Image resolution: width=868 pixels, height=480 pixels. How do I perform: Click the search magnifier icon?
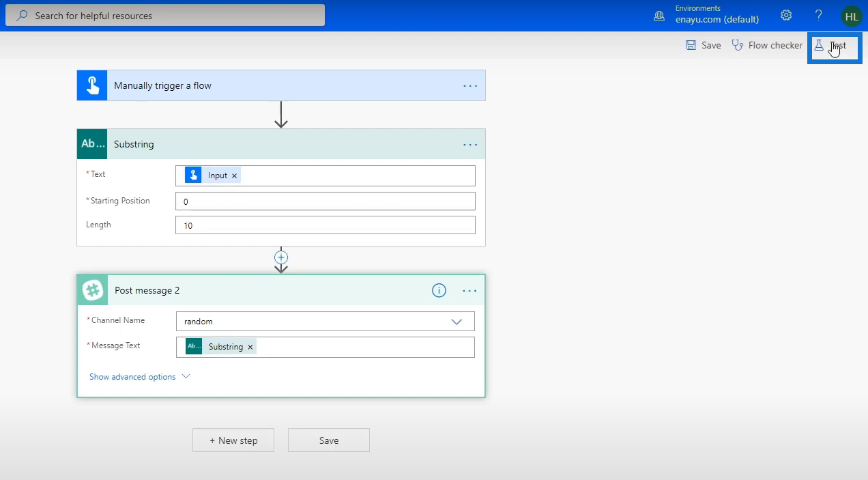coord(22,15)
